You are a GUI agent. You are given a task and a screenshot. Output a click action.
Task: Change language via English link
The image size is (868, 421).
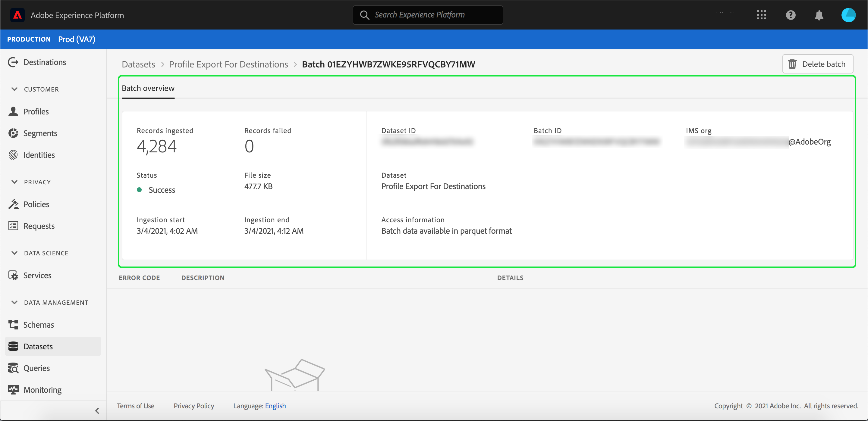[x=275, y=406]
